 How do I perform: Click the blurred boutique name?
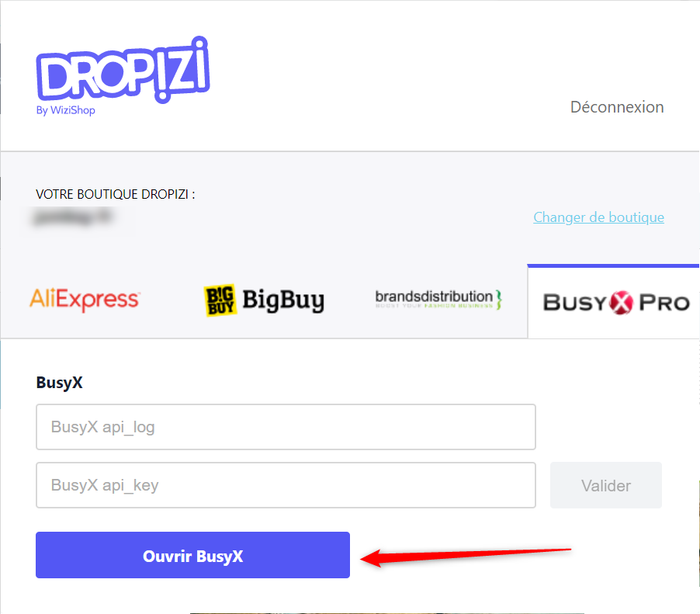73,217
